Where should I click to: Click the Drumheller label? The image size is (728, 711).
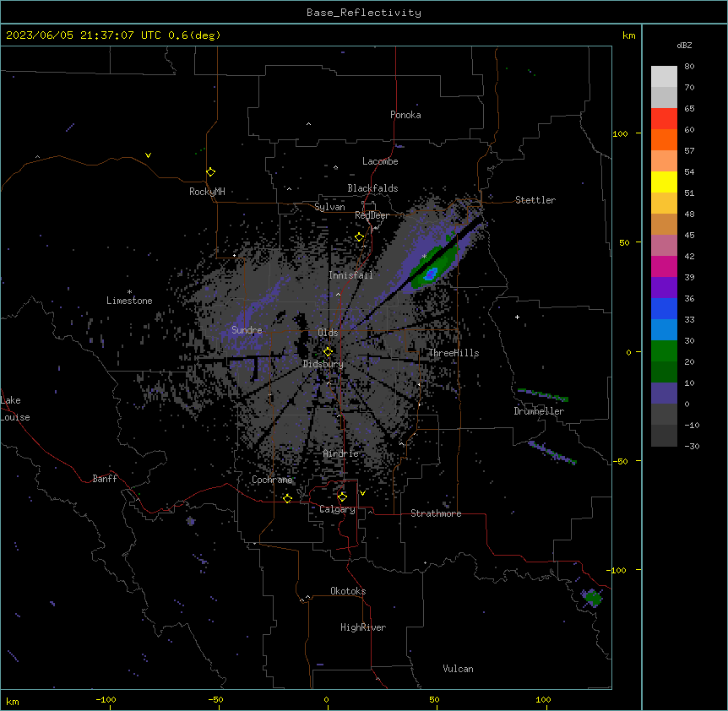tap(539, 411)
